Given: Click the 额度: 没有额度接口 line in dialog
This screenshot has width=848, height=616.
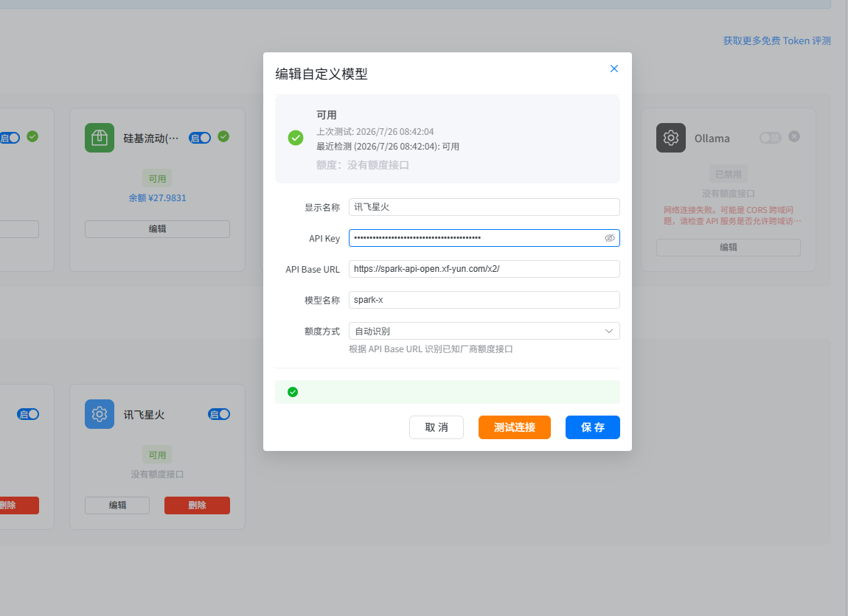Looking at the screenshot, I should point(362,165).
